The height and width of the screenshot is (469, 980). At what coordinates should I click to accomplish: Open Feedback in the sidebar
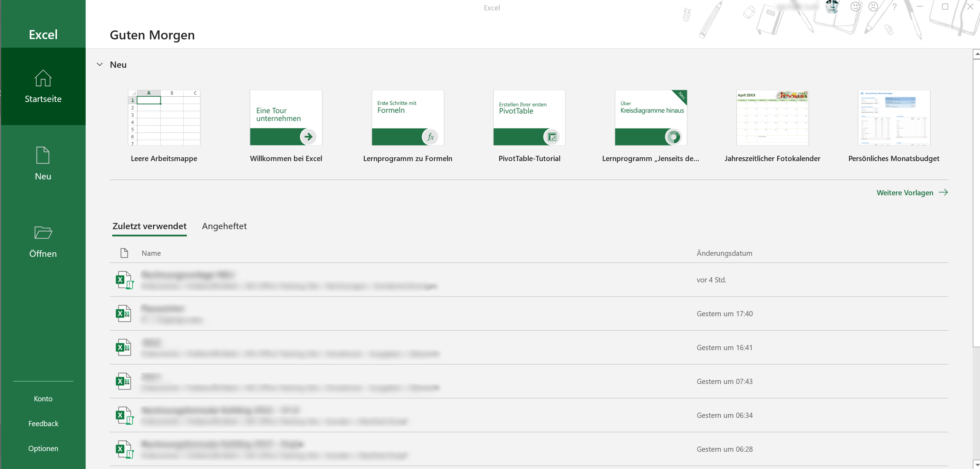click(x=44, y=423)
